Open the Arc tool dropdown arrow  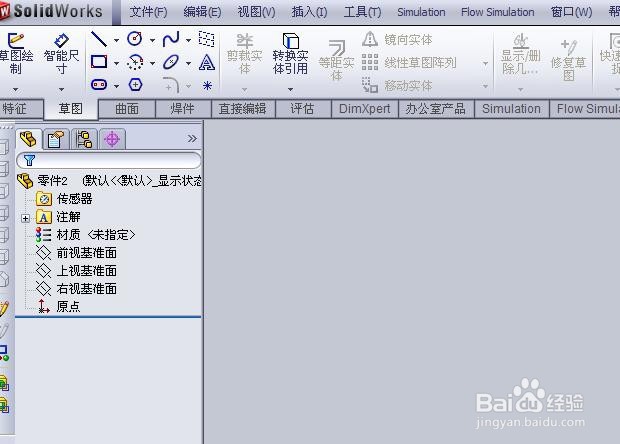click(152, 63)
